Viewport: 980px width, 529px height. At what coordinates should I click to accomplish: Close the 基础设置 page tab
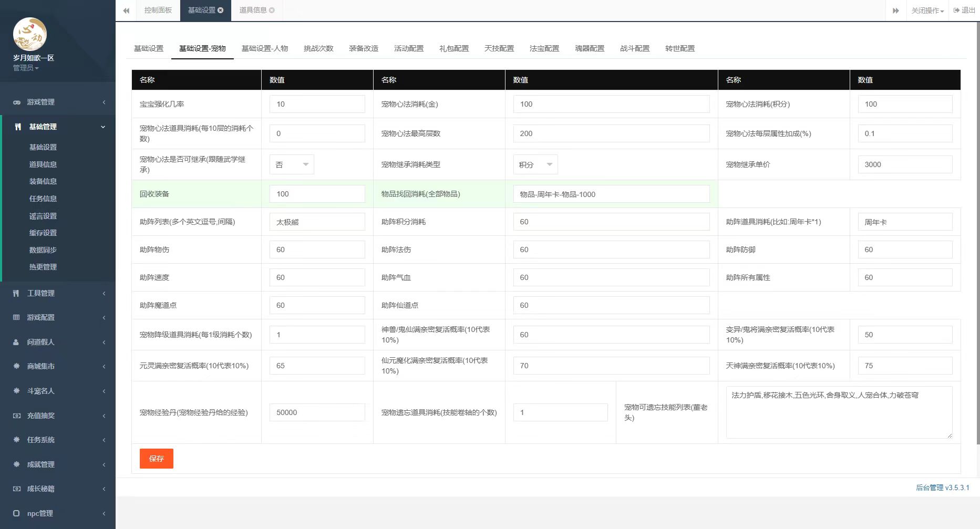[221, 10]
